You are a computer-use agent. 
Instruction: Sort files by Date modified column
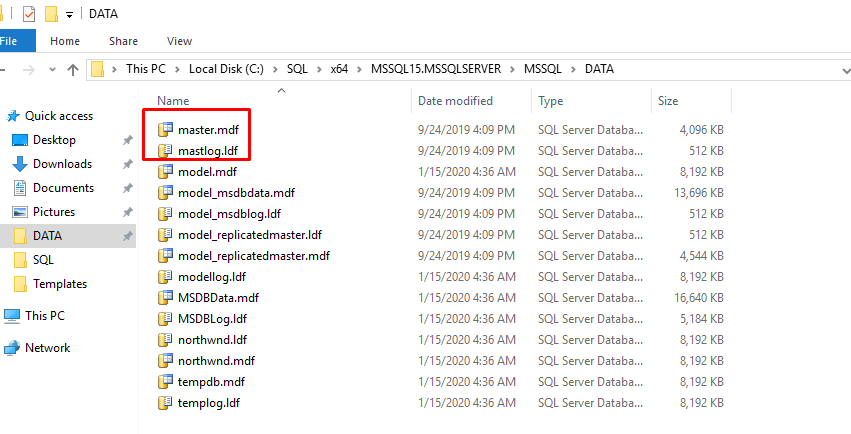click(x=455, y=101)
